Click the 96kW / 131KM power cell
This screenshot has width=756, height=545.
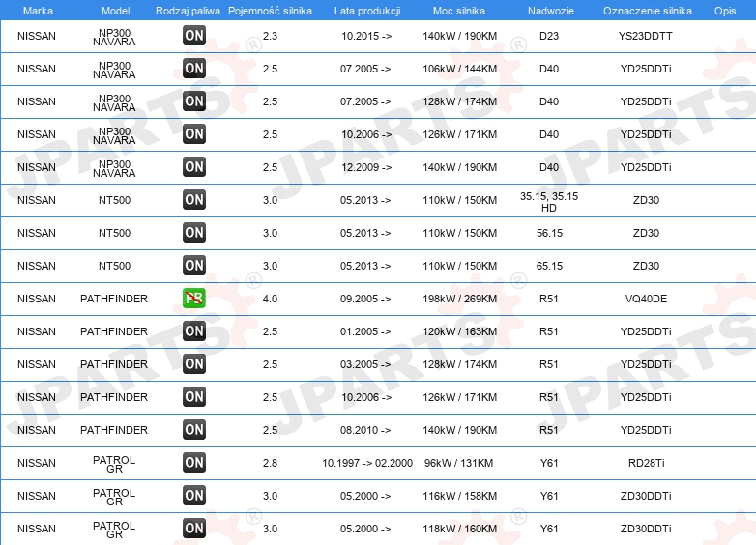(x=458, y=463)
